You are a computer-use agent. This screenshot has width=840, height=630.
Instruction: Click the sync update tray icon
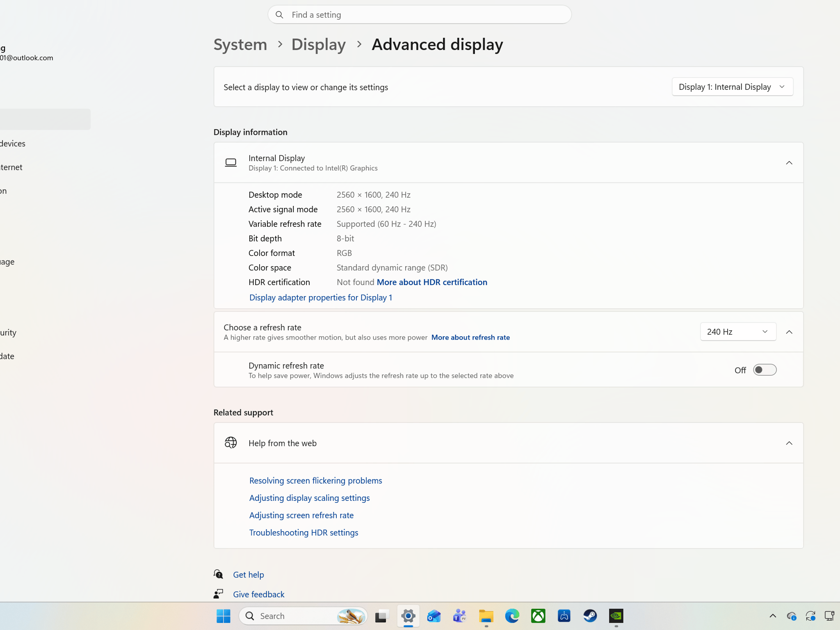click(x=810, y=616)
